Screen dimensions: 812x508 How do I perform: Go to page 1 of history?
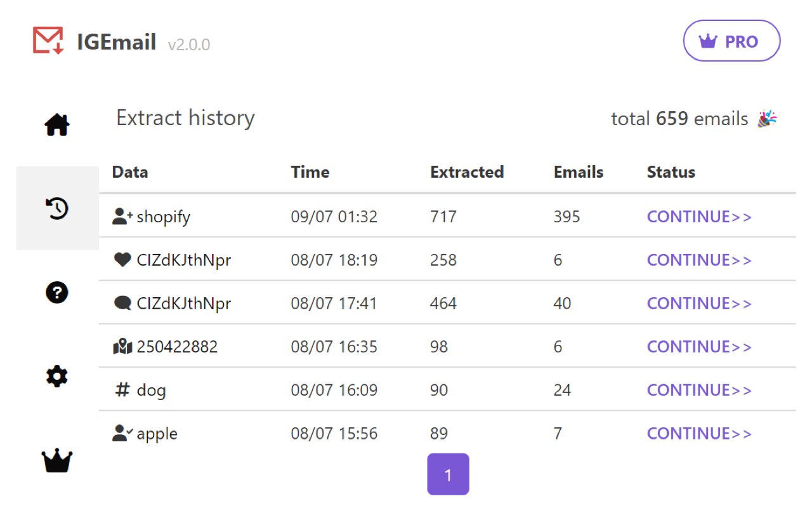click(448, 474)
